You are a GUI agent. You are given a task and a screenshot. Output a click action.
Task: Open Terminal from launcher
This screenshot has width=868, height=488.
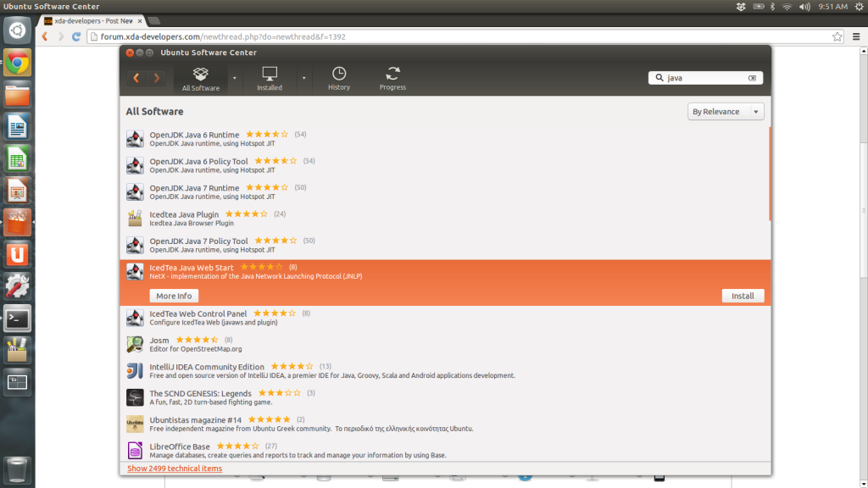pyautogui.click(x=17, y=319)
